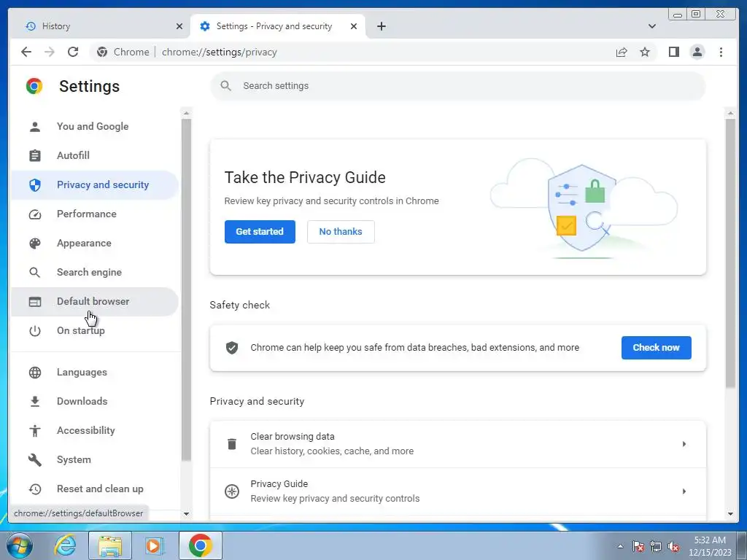The height and width of the screenshot is (560, 747).
Task: Open Performance settings
Action: tap(95, 214)
